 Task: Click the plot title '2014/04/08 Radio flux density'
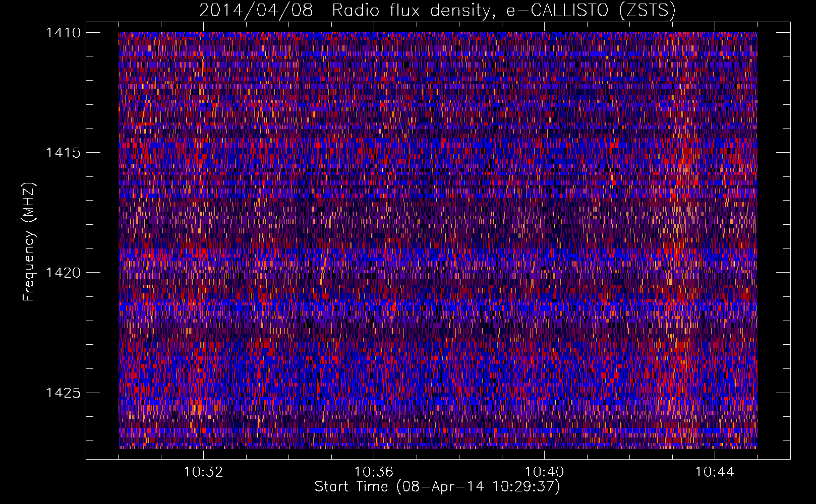(344, 11)
